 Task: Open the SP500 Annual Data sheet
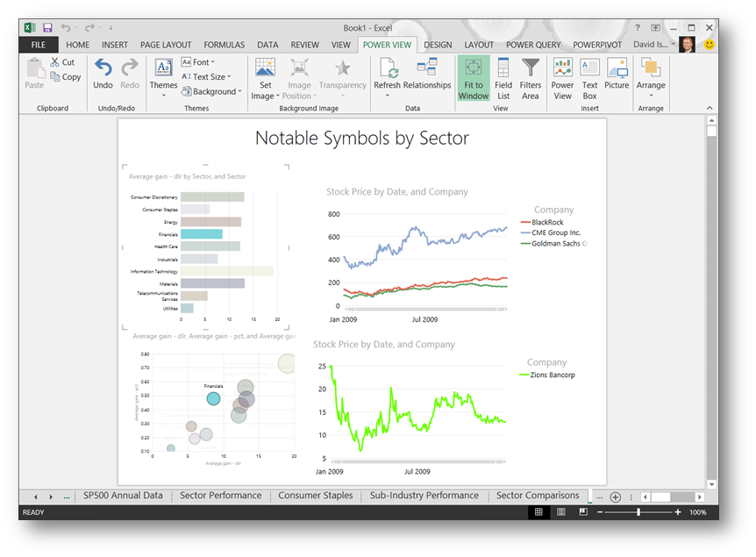pos(123,496)
